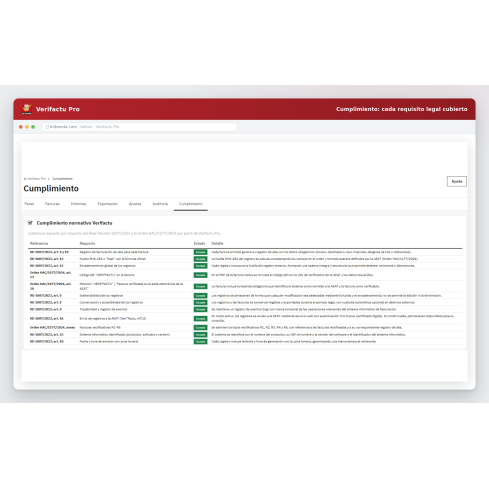
Task: Go to the Informes tab
Action: (78, 204)
